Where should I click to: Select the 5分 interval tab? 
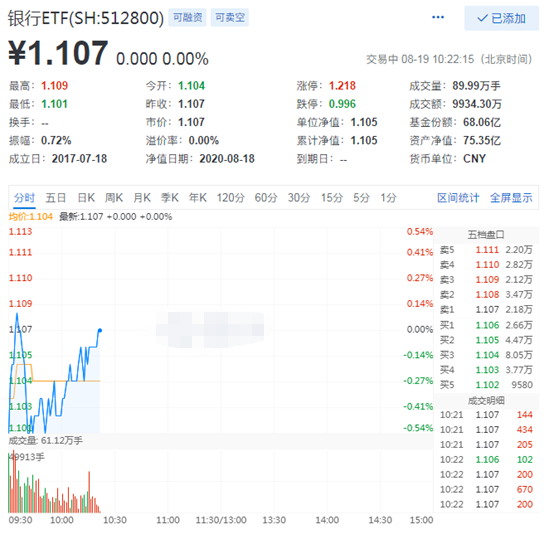[361, 197]
